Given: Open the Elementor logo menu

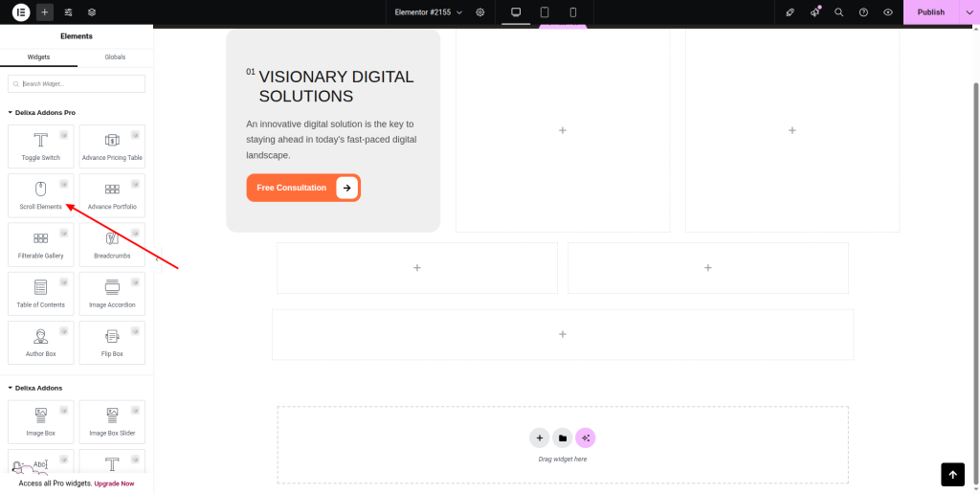Looking at the screenshot, I should (21, 11).
